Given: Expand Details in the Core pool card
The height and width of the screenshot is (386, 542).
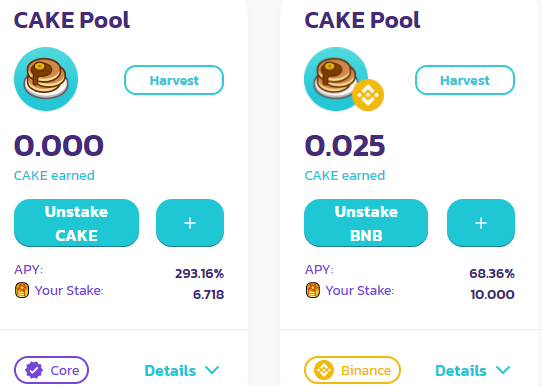Looking at the screenshot, I should tap(182, 370).
